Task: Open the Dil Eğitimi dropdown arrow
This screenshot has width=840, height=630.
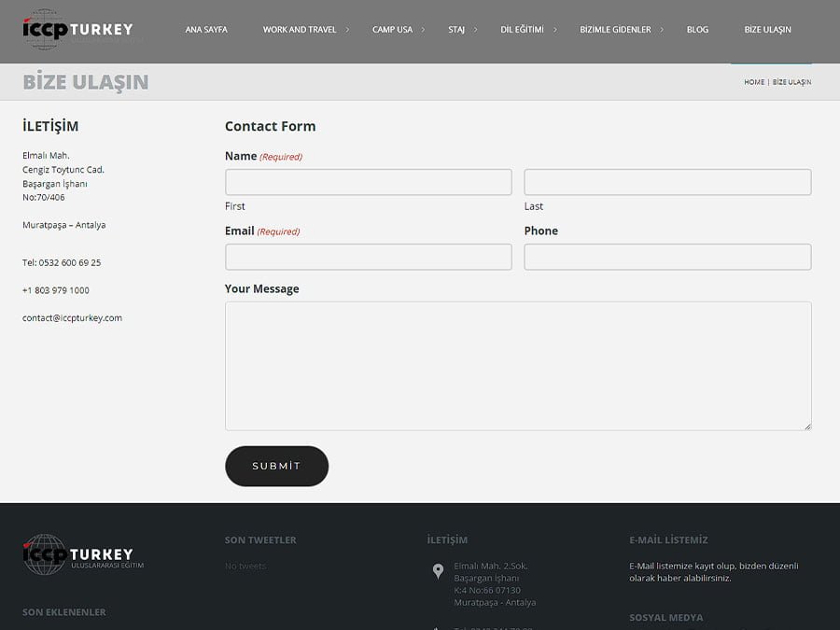Action: [554, 30]
